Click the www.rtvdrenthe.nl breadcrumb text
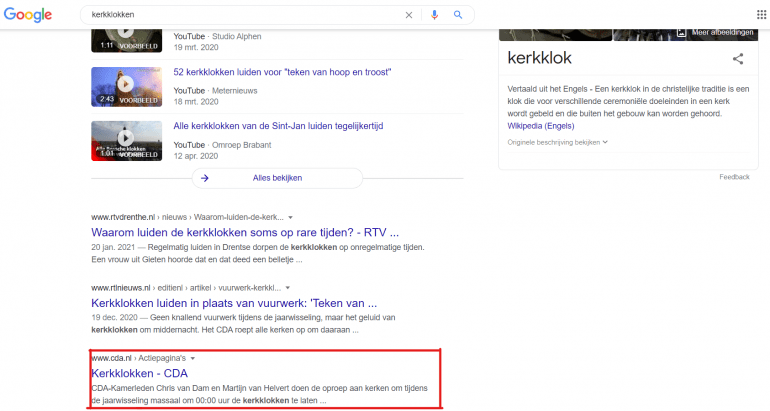The image size is (770, 411). pyautogui.click(x=123, y=217)
